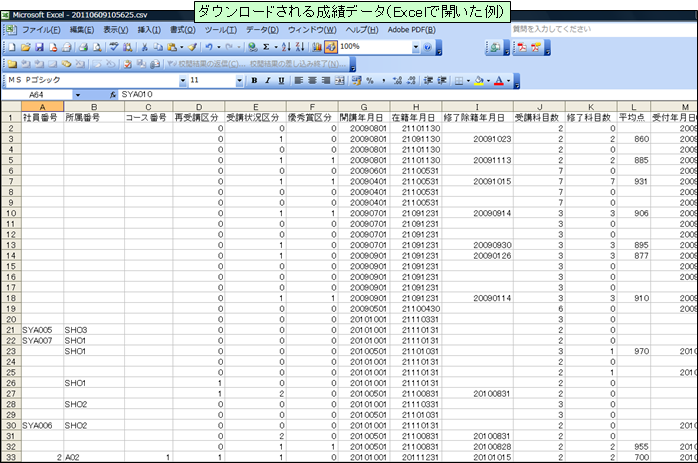Convert to Adobe PDF icon

tap(522, 47)
